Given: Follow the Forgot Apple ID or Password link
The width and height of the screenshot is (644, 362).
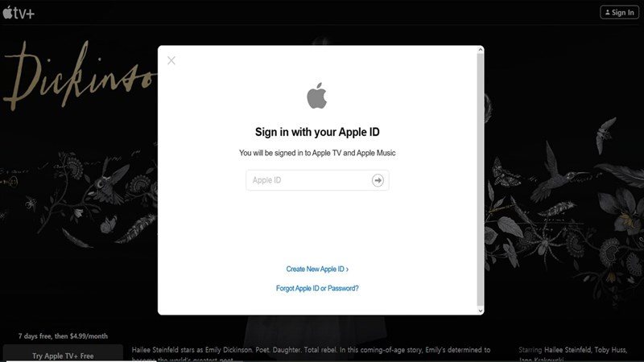Looking at the screenshot, I should [x=317, y=289].
